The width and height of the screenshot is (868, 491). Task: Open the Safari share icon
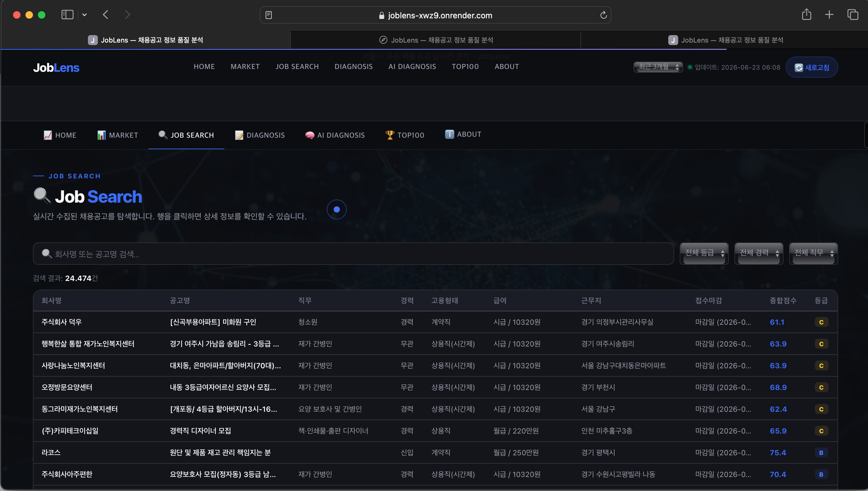[x=806, y=15]
